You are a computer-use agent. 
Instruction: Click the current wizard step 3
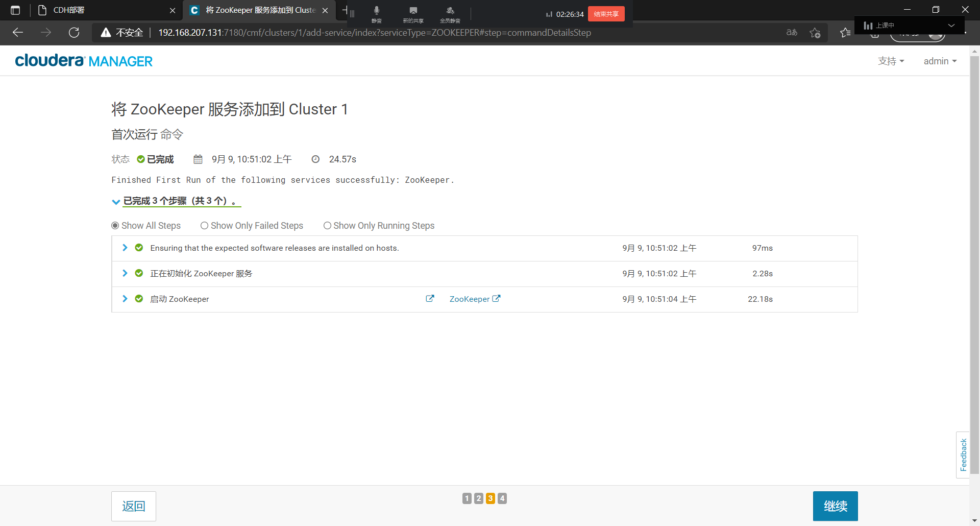[491, 498]
